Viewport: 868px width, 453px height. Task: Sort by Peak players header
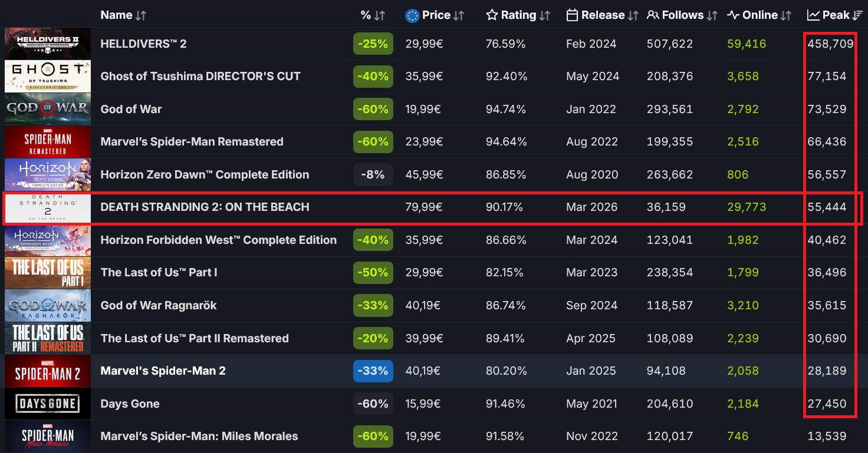[x=835, y=15]
